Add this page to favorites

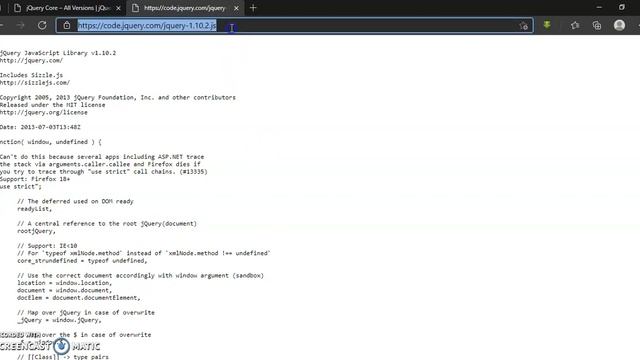click(524, 26)
